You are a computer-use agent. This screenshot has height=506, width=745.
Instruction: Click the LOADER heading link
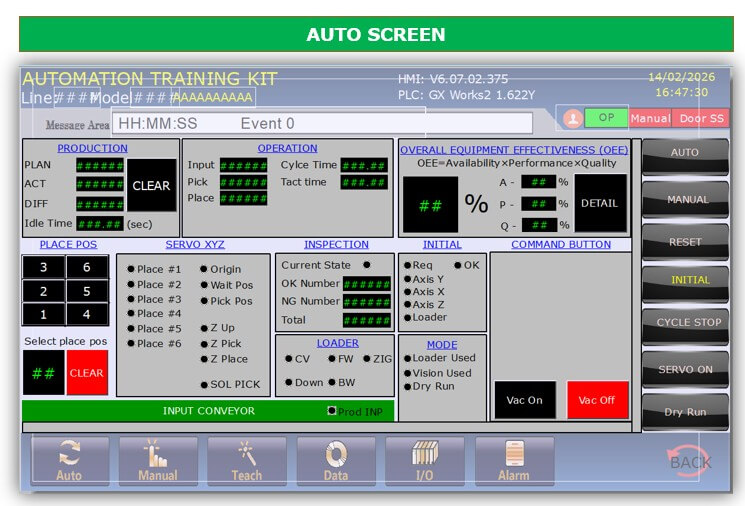(338, 343)
